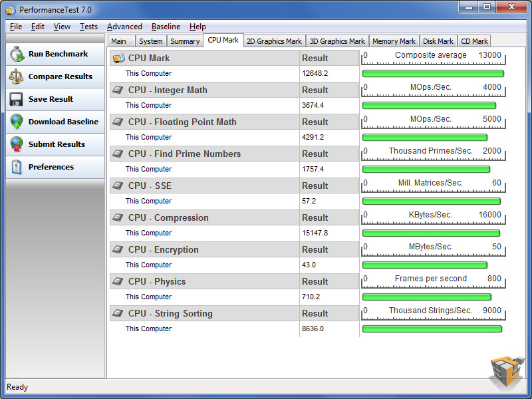This screenshot has height=399, width=532.
Task: Click the Save Result floppy disk icon
Action: click(x=16, y=99)
